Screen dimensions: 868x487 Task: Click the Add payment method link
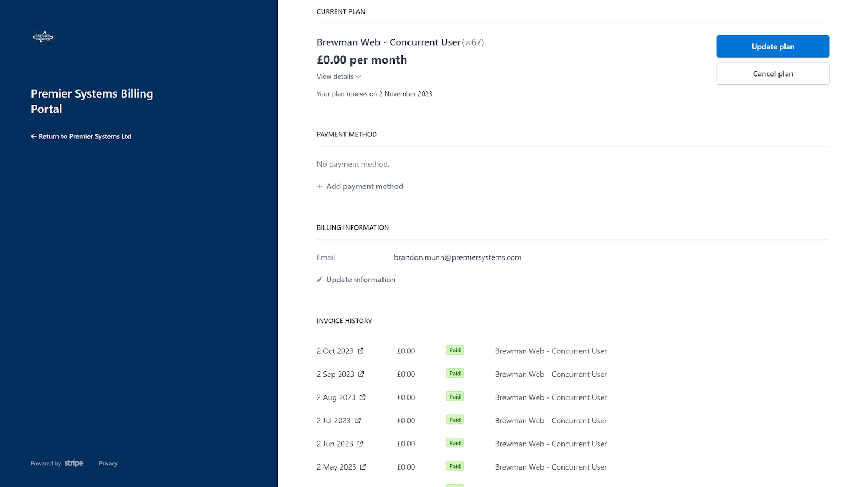360,186
